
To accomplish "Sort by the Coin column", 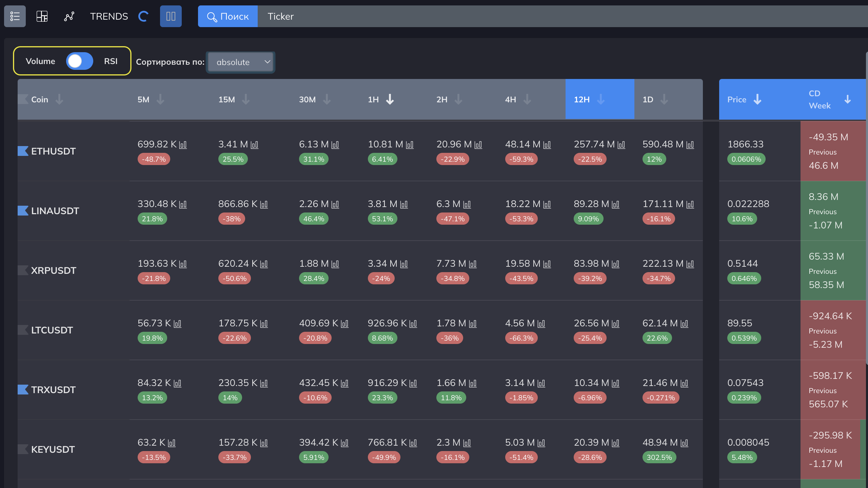I will pos(59,99).
